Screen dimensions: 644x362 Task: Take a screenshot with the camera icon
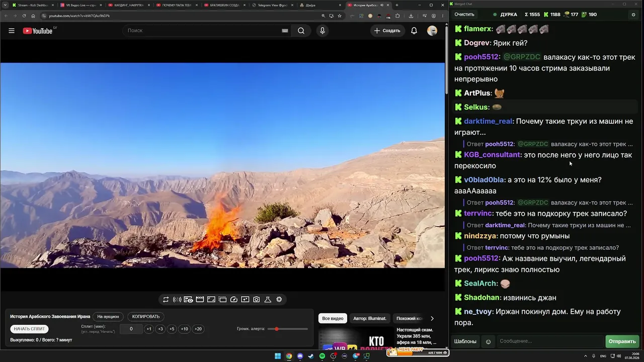257,300
